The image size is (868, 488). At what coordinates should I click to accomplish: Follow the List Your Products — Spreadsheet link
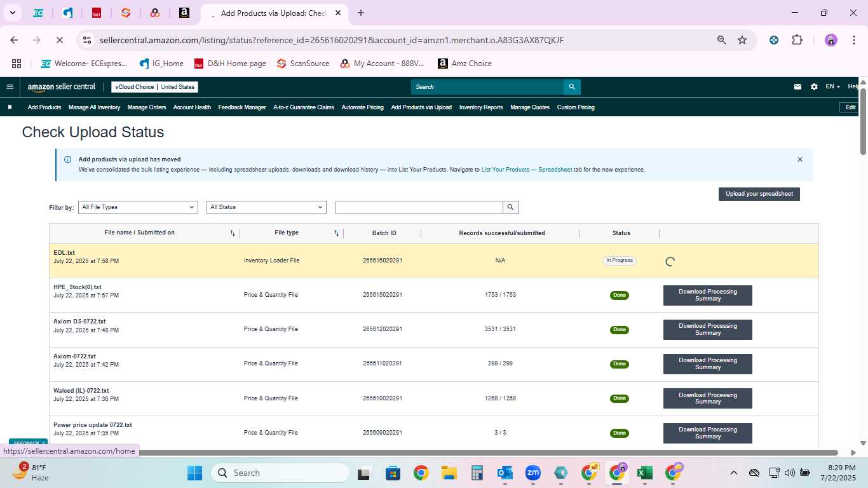527,170
